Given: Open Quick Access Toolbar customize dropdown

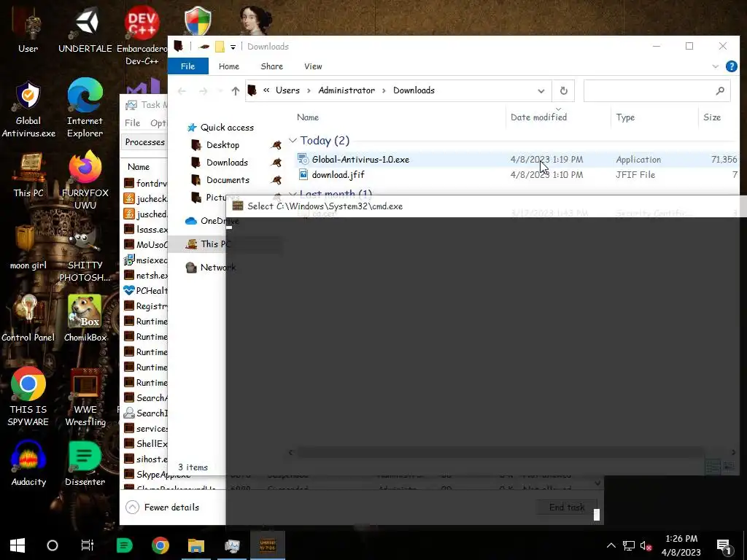Looking at the screenshot, I should pyautogui.click(x=233, y=47).
